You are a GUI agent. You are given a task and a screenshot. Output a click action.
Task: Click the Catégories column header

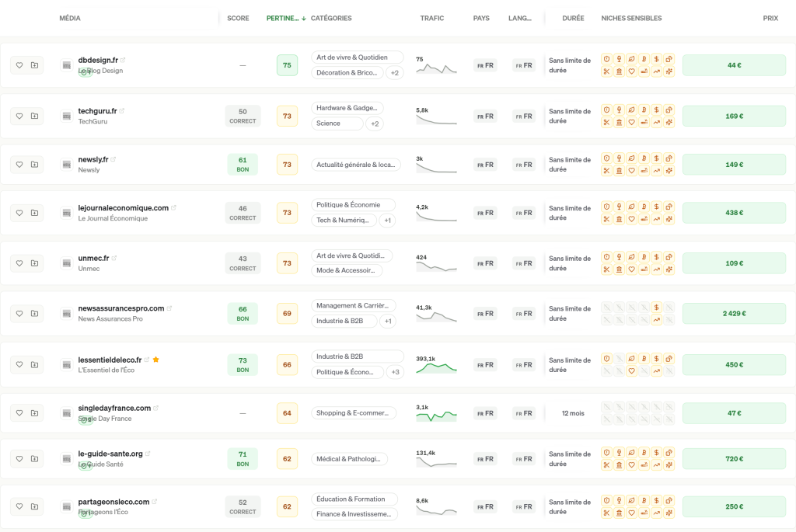pyautogui.click(x=331, y=19)
